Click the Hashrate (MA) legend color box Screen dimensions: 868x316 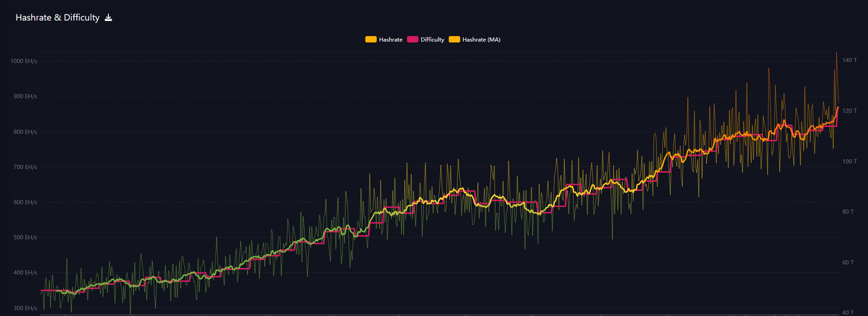[x=454, y=40]
